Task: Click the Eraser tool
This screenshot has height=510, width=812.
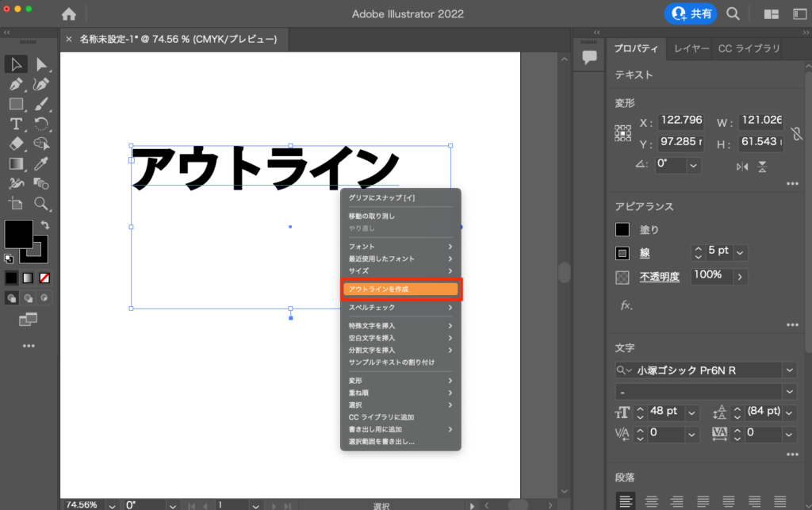Action: coord(16,144)
